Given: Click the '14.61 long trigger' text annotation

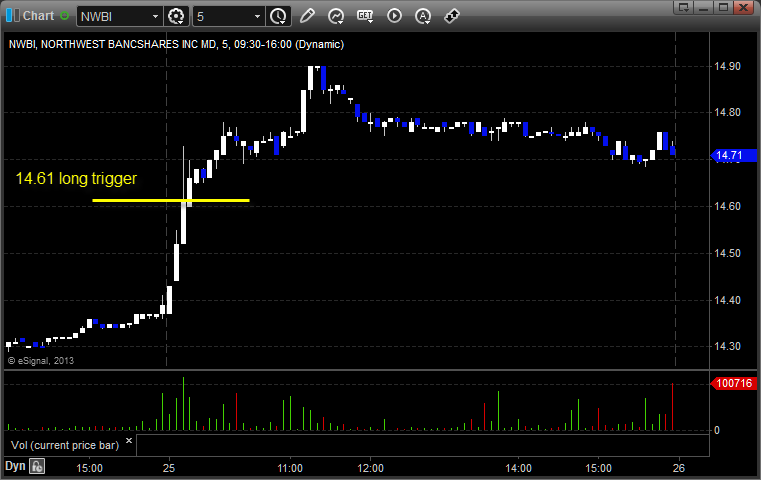Looking at the screenshot, I should point(76,179).
